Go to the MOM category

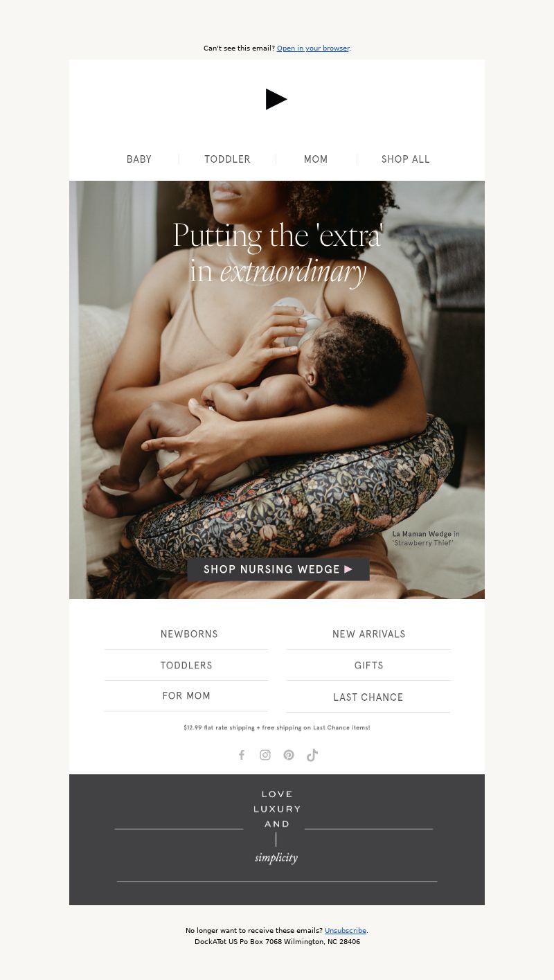316,159
